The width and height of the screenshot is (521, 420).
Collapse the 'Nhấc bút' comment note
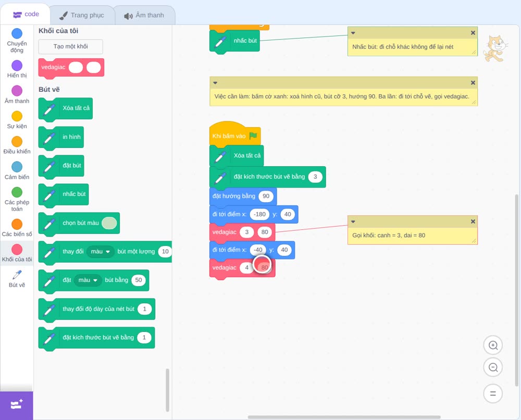click(353, 33)
